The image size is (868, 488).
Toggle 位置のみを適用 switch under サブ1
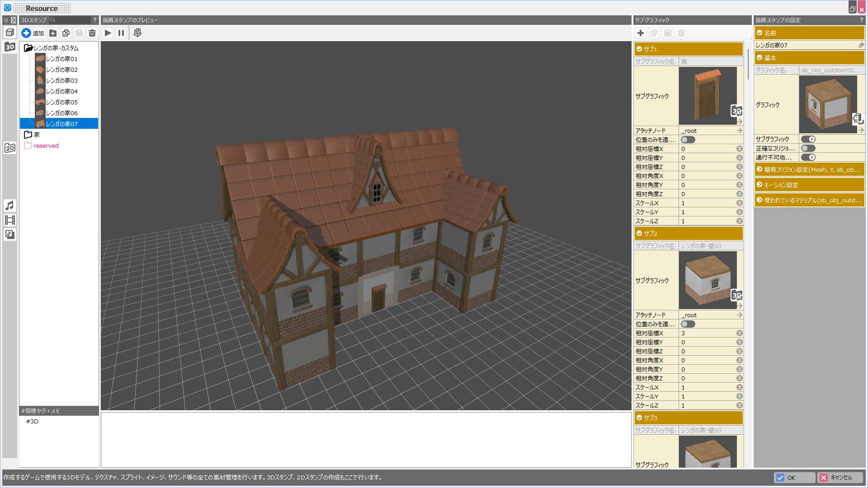tap(688, 140)
